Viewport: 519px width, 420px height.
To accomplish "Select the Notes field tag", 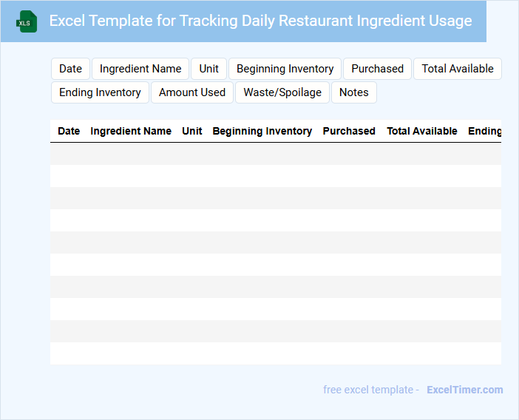I will (353, 92).
